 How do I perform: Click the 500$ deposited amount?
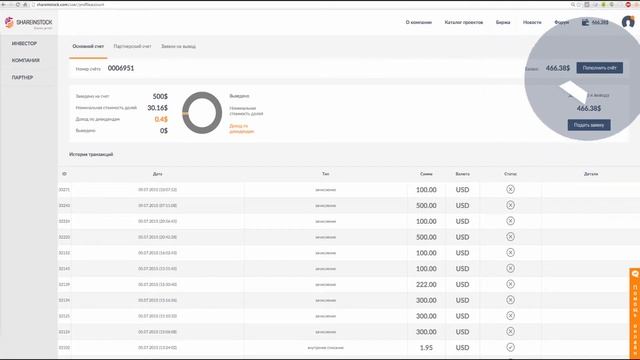(x=160, y=96)
